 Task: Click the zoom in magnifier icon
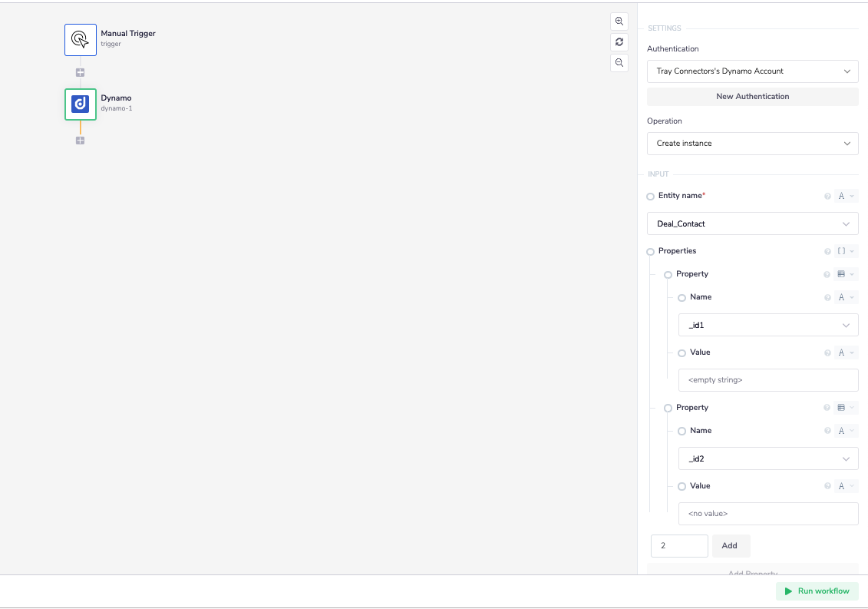(619, 22)
